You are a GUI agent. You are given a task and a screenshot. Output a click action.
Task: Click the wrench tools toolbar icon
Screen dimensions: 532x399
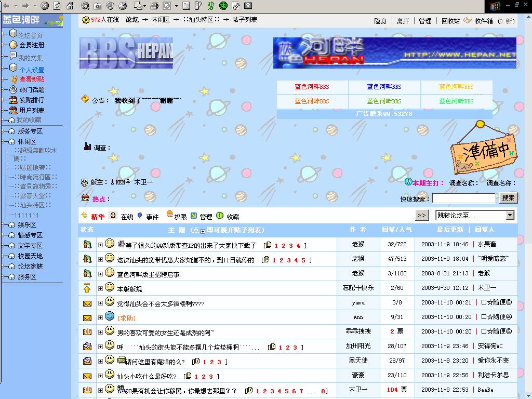click(x=236, y=5)
